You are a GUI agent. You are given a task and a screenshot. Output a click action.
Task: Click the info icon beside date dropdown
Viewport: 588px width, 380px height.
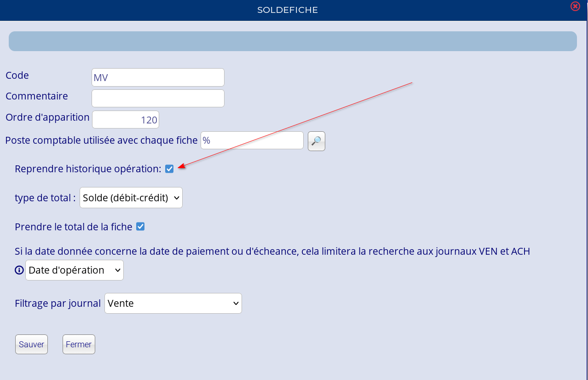pyautogui.click(x=19, y=270)
